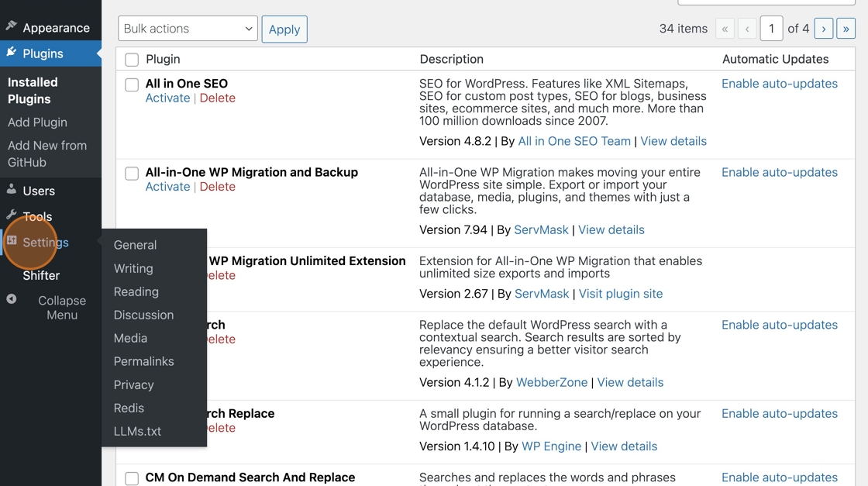This screenshot has height=486, width=868.
Task: Jump to last plugins page
Action: click(846, 29)
